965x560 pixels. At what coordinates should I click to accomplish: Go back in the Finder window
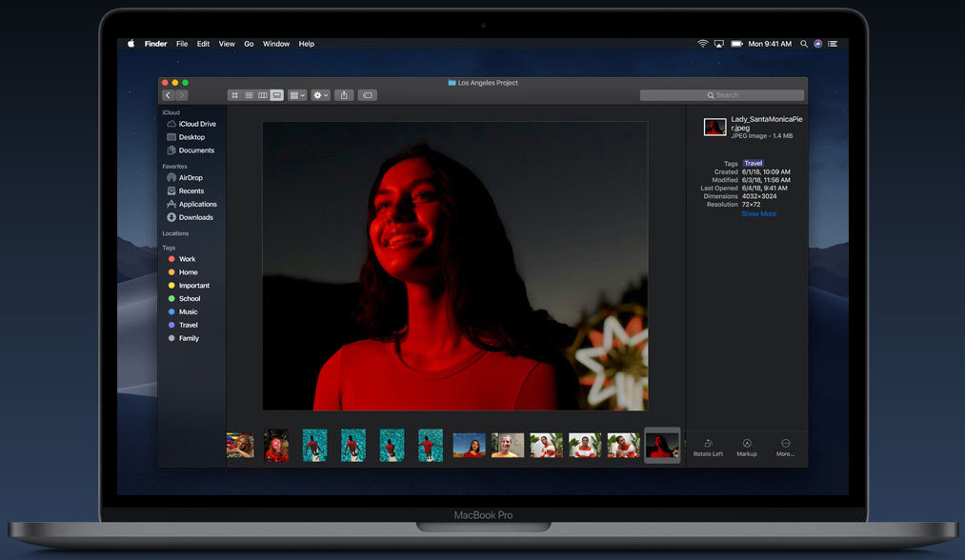click(168, 95)
